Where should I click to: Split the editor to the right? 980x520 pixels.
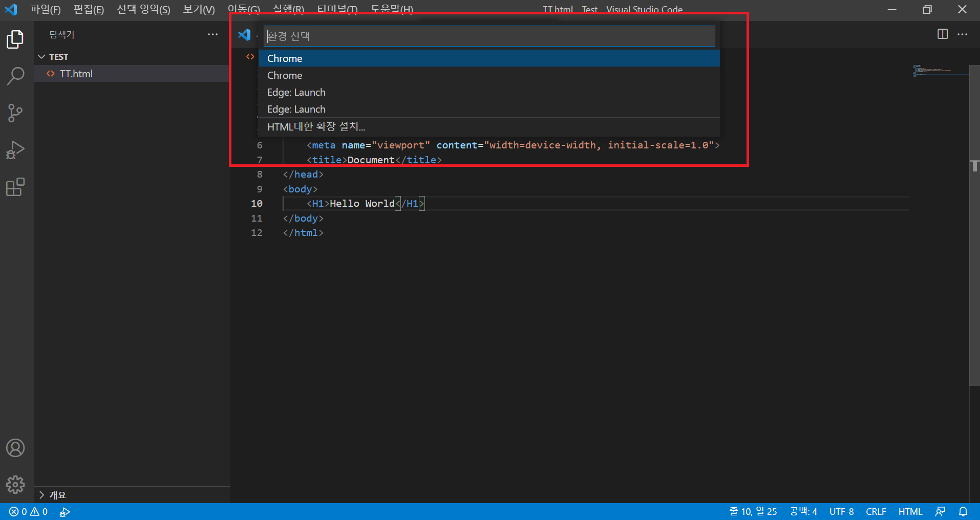click(943, 34)
